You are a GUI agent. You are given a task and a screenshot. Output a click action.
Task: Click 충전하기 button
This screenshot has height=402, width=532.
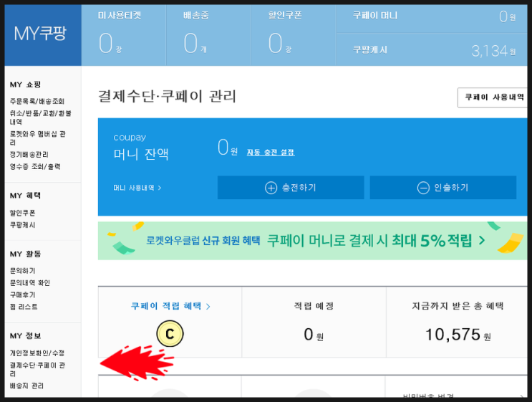click(x=291, y=188)
